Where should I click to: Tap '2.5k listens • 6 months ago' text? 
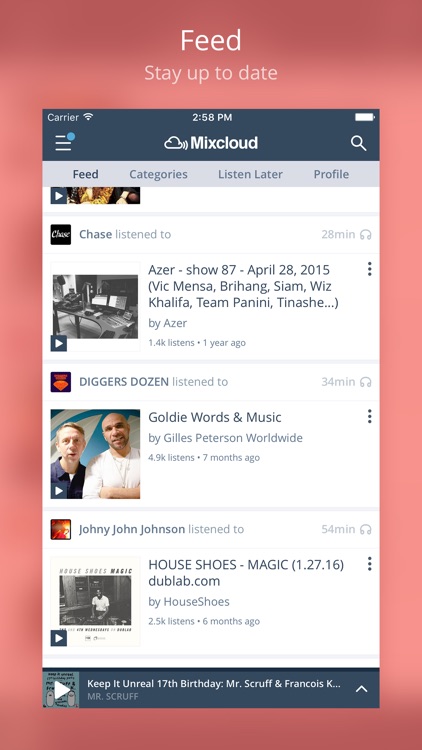tap(204, 621)
